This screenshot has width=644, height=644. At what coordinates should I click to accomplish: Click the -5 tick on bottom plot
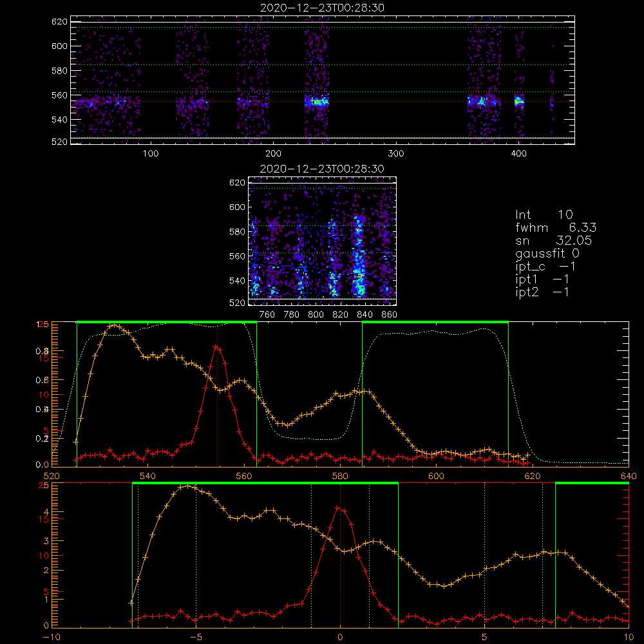coord(196,638)
